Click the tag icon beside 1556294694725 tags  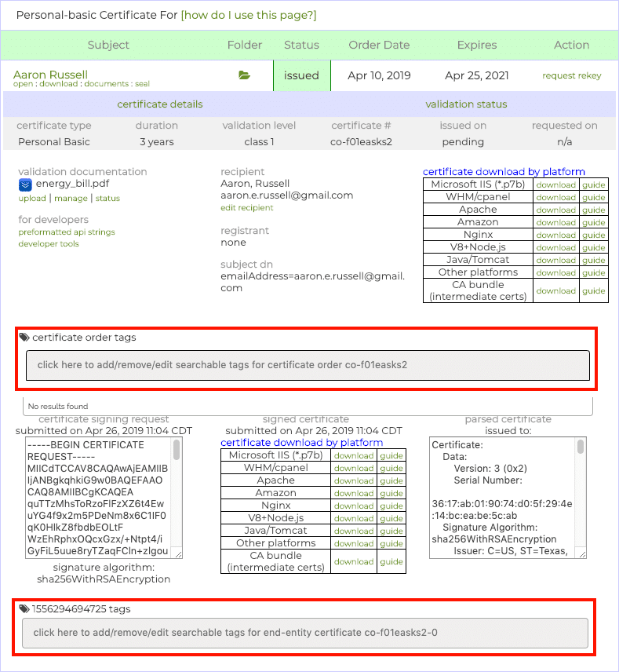[24, 608]
